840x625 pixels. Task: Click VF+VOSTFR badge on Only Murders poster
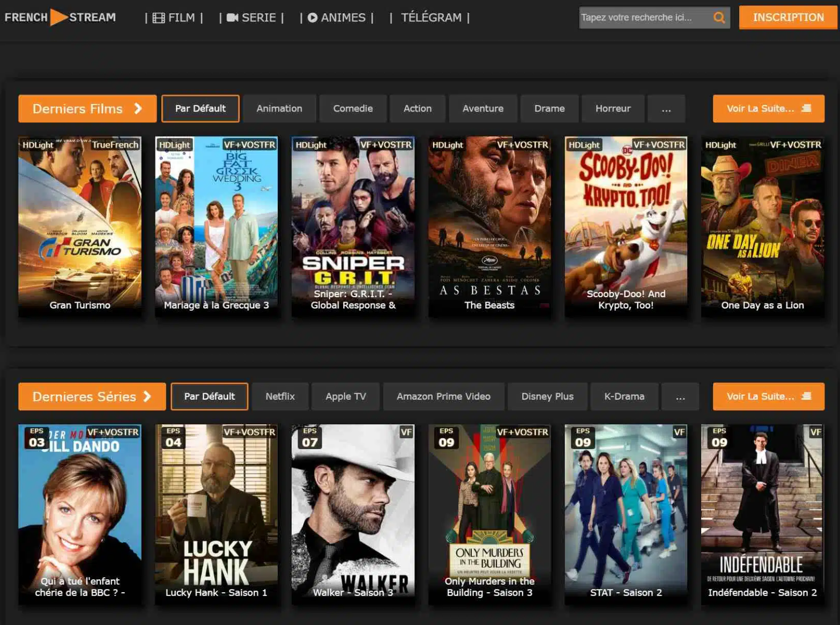click(x=523, y=432)
